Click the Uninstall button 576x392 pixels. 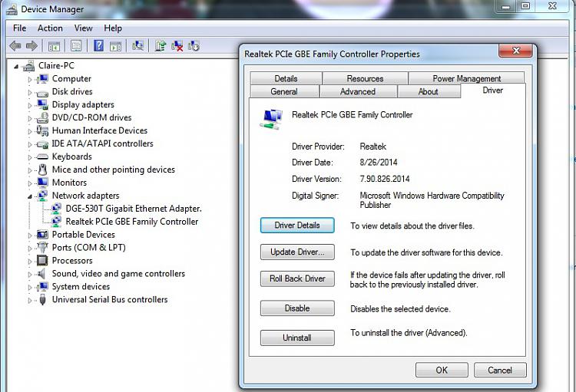pyautogui.click(x=297, y=338)
